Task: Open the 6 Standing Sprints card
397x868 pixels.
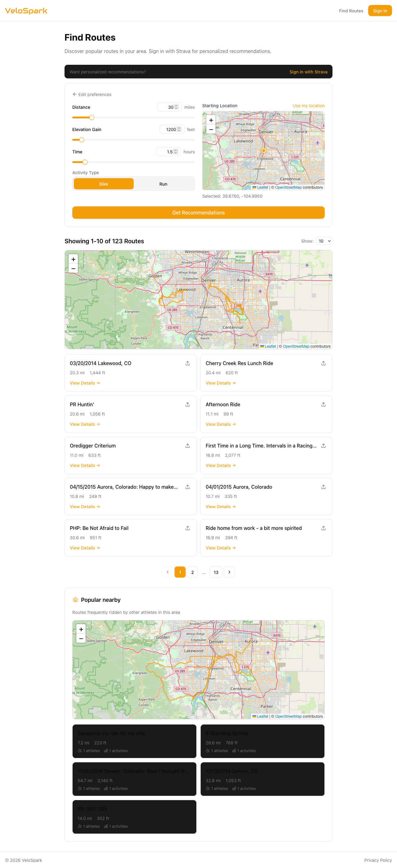Action: tap(262, 741)
